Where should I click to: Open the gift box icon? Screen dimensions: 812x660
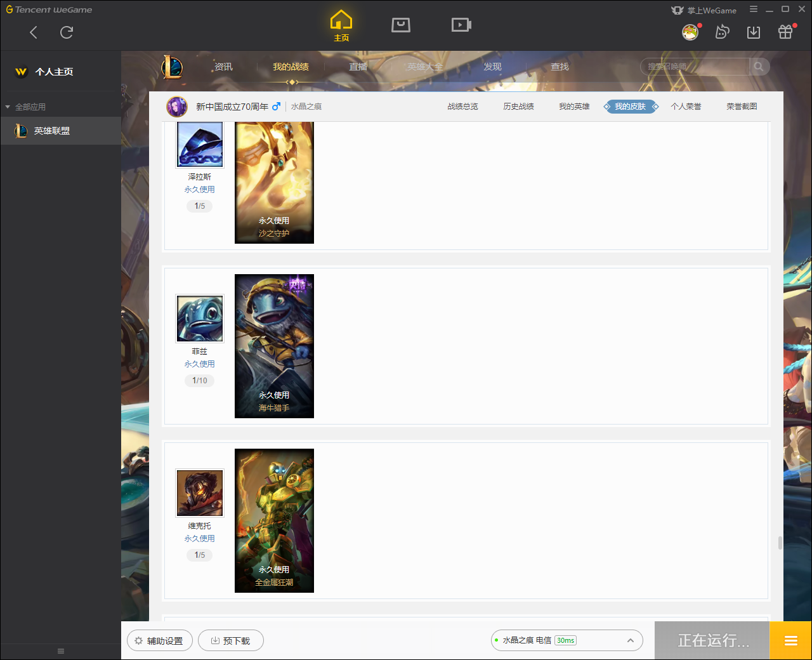785,32
